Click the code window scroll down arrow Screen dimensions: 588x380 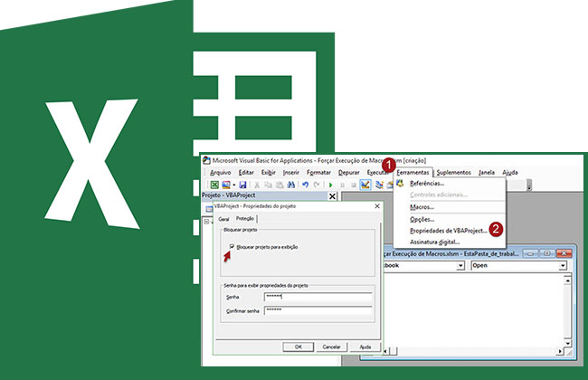(x=567, y=343)
